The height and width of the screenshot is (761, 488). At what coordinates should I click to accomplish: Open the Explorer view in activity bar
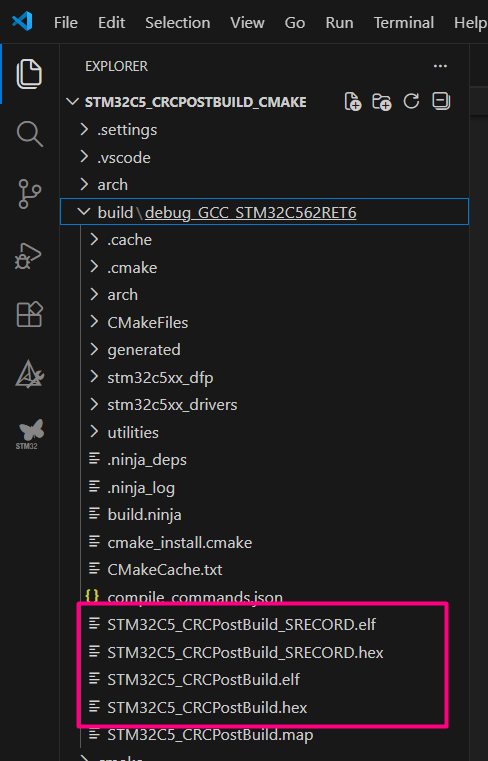(x=29, y=74)
